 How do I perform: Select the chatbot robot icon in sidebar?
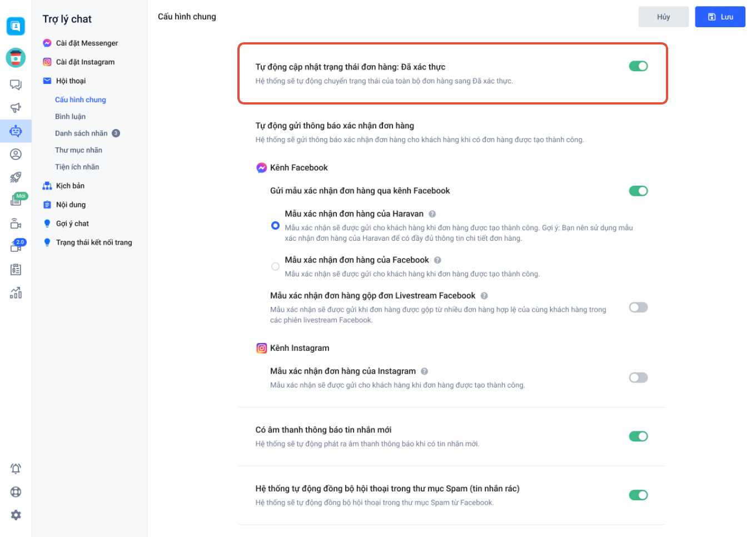[x=16, y=131]
